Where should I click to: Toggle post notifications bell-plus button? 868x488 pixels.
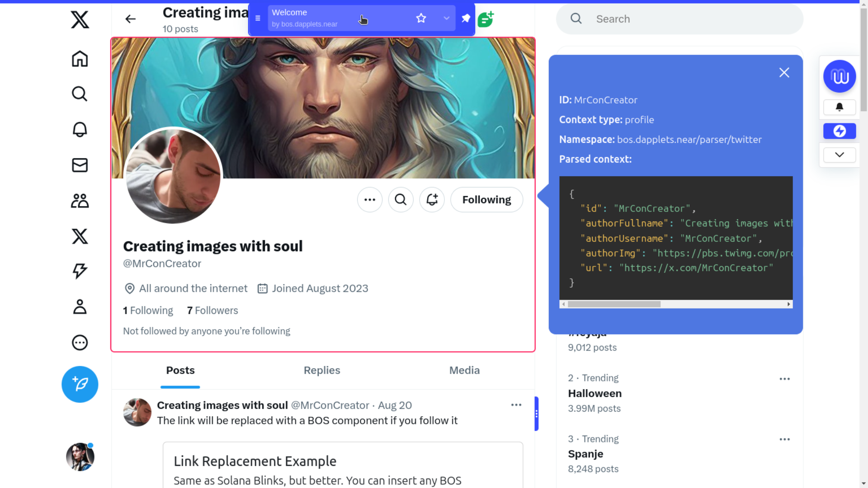pos(432,200)
